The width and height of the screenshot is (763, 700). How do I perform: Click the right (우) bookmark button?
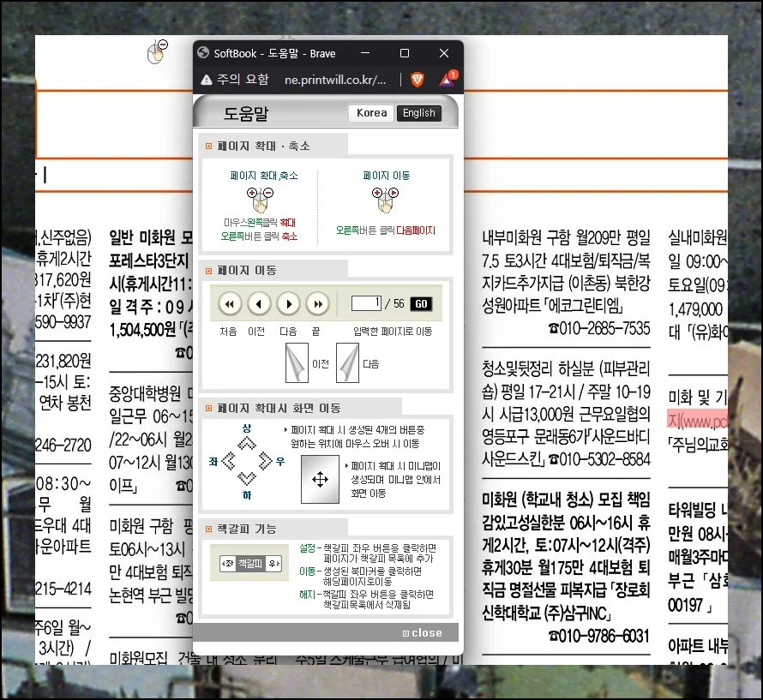[x=273, y=564]
